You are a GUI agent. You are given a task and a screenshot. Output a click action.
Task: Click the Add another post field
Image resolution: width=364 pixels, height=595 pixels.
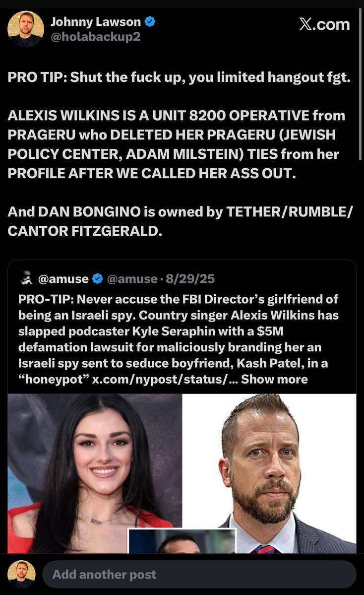199,574
